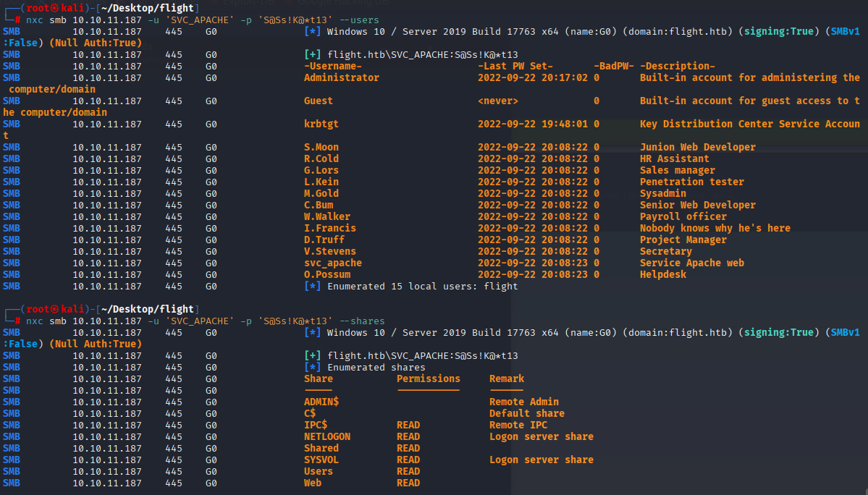Click 'Enumerated 15 local users: flight' line
The width and height of the screenshot is (868, 495).
coord(422,287)
